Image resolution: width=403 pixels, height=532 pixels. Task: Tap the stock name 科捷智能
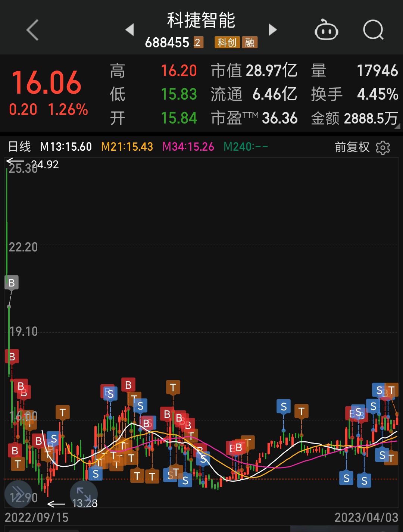click(x=201, y=20)
